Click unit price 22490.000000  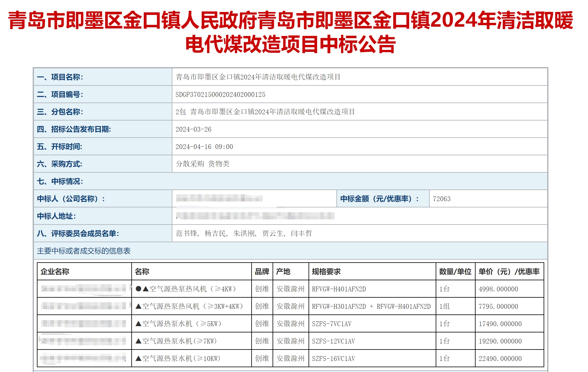point(500,359)
